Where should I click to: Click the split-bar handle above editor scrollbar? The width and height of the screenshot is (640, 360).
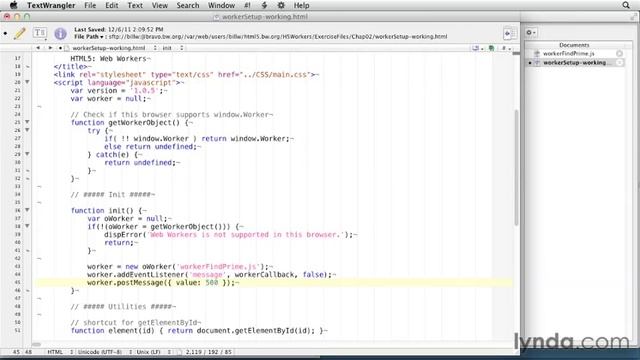[x=516, y=53]
